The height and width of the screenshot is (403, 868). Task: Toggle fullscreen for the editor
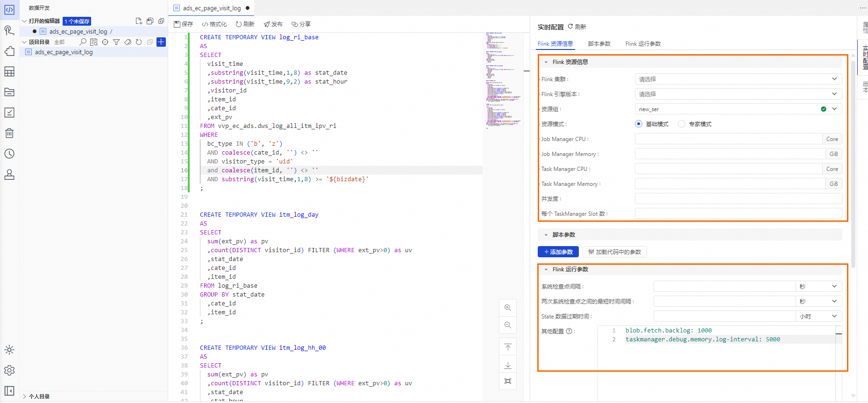tap(508, 381)
